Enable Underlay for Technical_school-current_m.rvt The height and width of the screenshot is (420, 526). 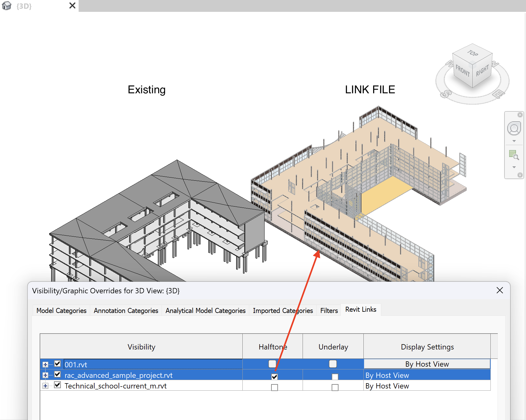click(x=335, y=387)
